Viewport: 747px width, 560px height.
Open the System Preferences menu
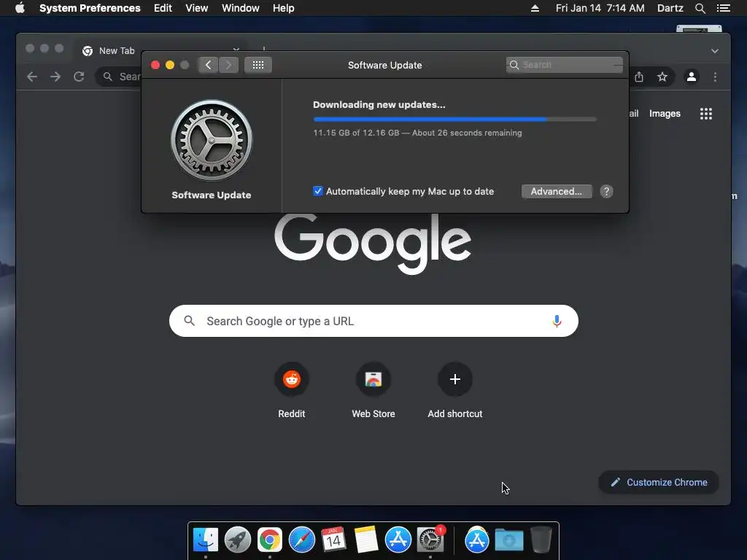[x=90, y=8]
